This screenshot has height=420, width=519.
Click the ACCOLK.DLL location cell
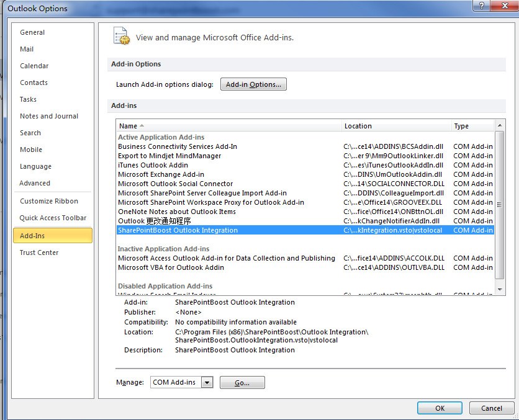click(394, 258)
